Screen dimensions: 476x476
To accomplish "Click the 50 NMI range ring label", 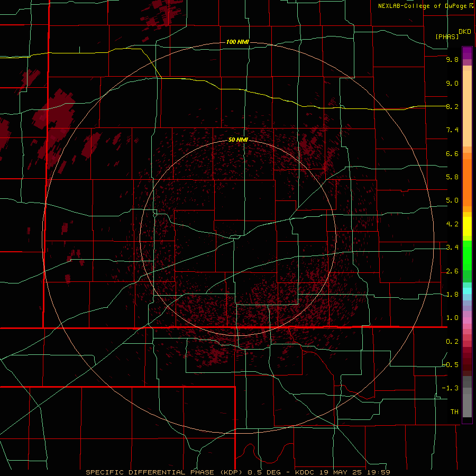I will pos(238,140).
